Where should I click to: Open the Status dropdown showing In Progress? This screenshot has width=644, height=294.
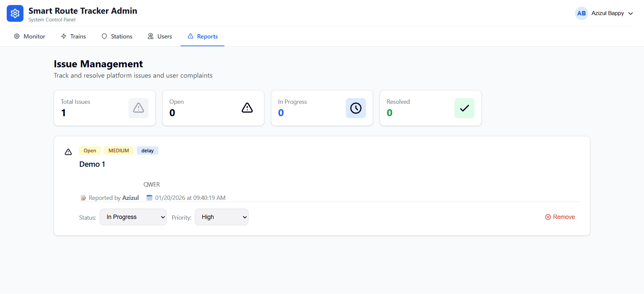coord(133,217)
